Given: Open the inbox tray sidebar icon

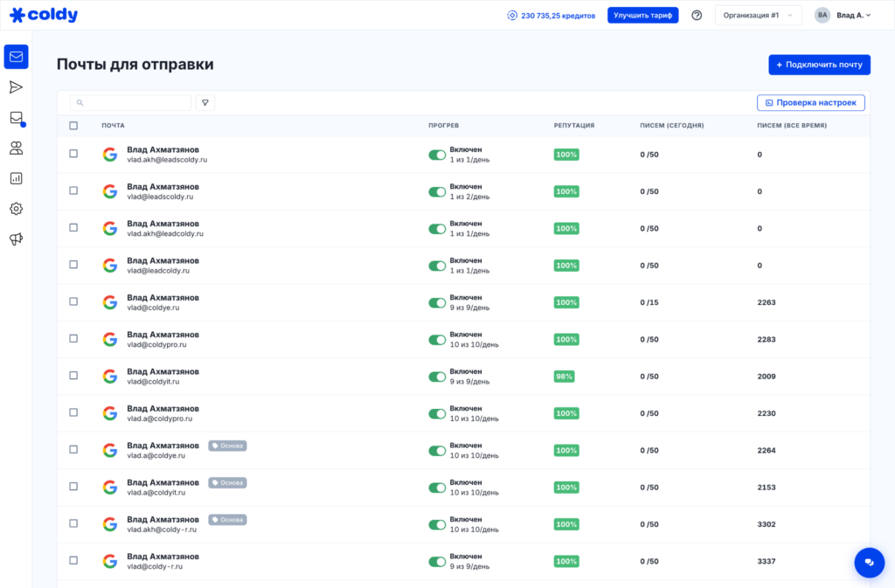Looking at the screenshot, I should (x=16, y=118).
